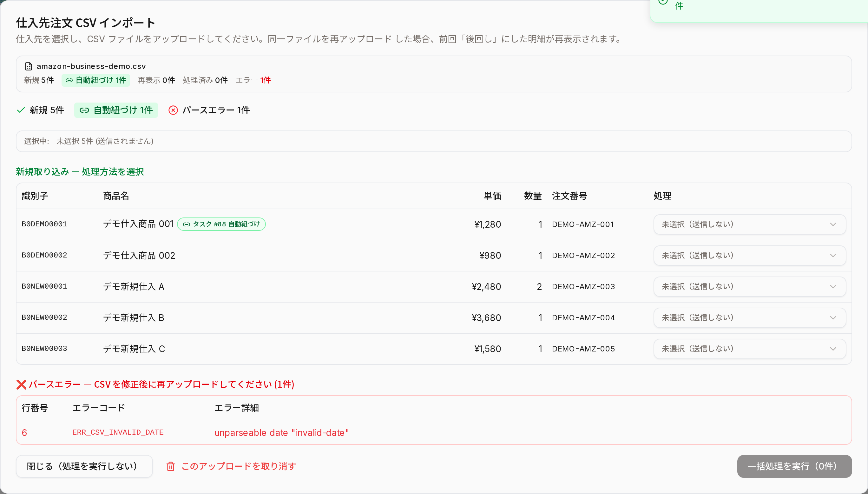
Task: Click the price ¥1,280
Action: 488,224
